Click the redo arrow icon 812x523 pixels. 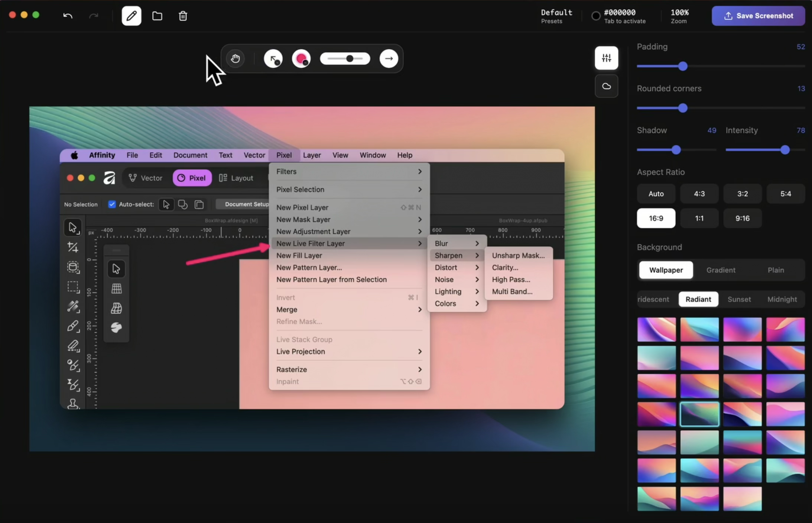tap(94, 16)
